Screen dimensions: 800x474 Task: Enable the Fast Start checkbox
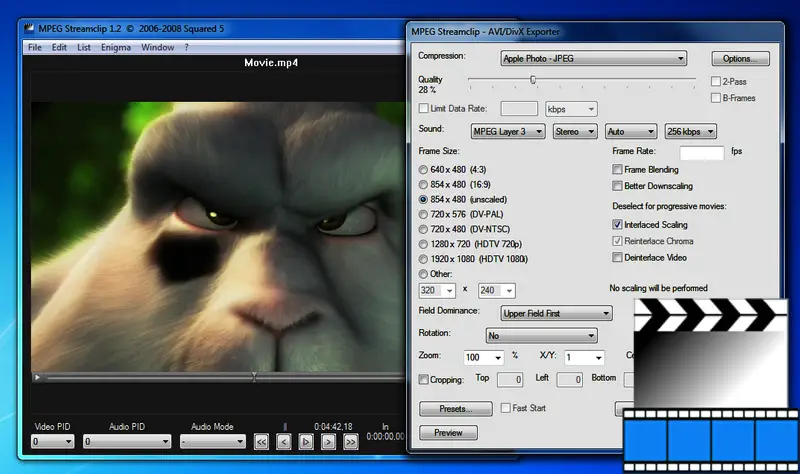pos(506,408)
